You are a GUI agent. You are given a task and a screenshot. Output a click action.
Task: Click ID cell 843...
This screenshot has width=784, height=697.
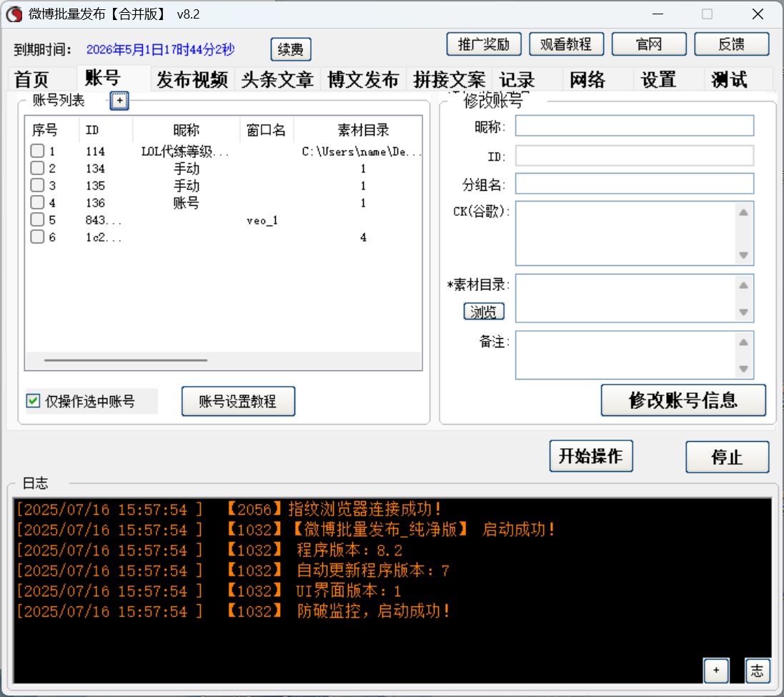tap(103, 220)
